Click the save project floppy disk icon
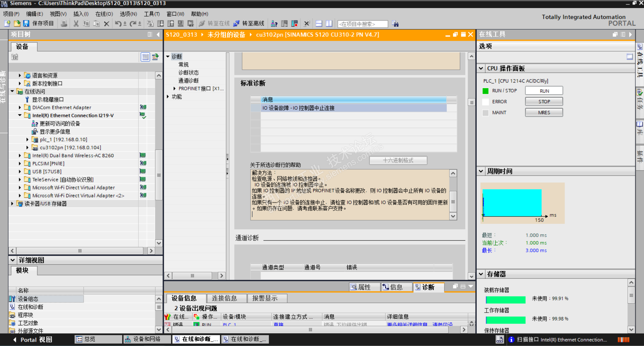The image size is (644, 346). click(x=26, y=24)
